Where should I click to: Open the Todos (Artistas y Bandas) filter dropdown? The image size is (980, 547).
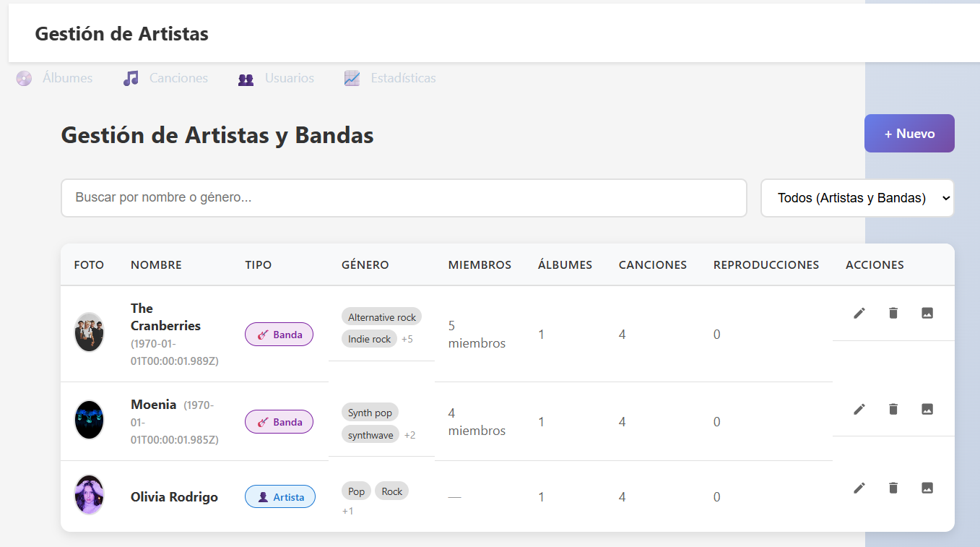coord(857,198)
